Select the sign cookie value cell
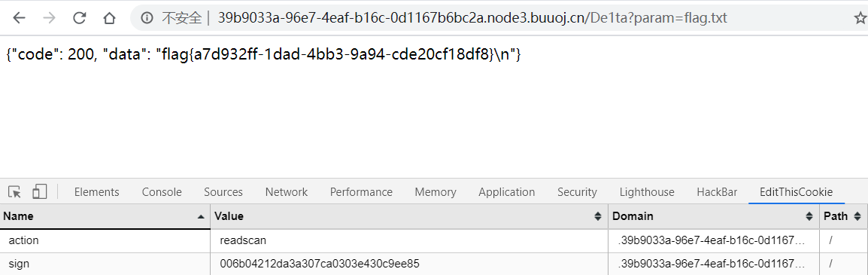Screen dimensions: 868x275 pyautogui.click(x=409, y=264)
